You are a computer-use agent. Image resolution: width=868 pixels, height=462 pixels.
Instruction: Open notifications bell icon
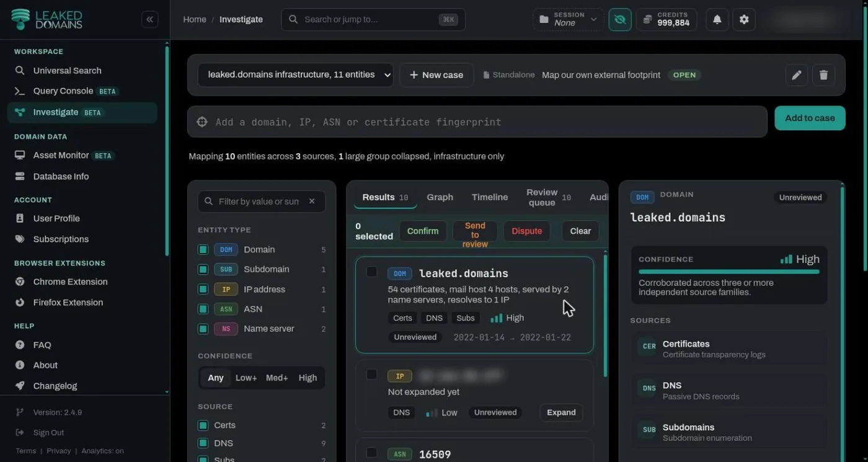pyautogui.click(x=717, y=19)
